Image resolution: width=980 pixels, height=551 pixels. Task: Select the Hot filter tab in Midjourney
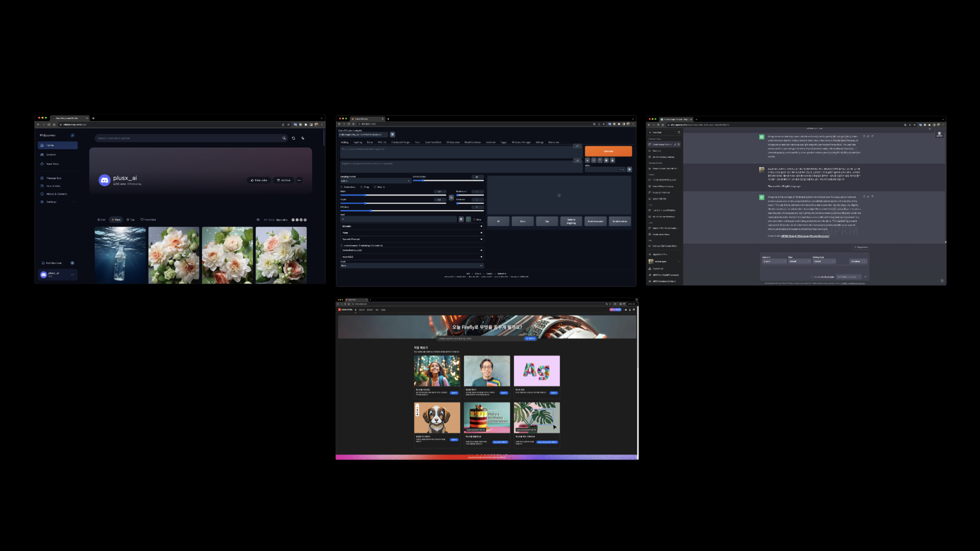102,220
